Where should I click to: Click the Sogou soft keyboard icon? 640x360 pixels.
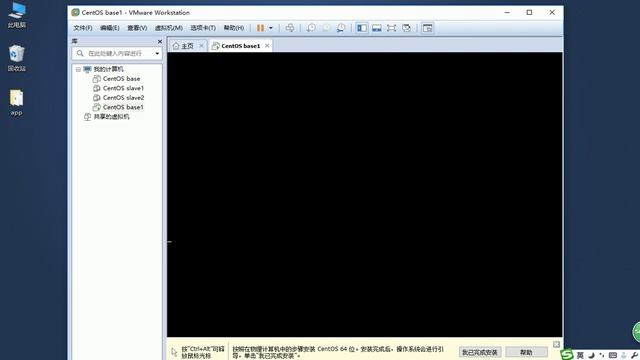tap(613, 356)
